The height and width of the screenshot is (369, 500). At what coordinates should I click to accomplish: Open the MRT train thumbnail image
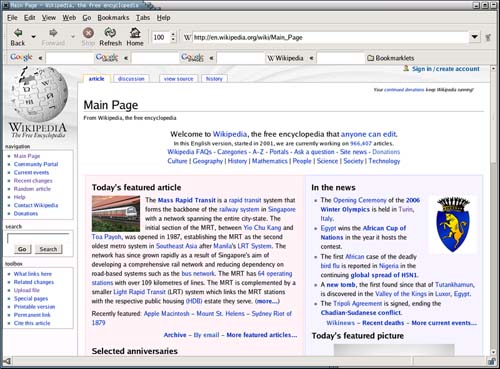pyautogui.click(x=116, y=214)
